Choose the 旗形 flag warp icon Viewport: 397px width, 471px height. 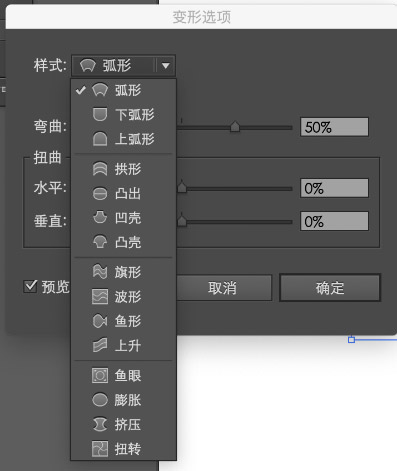point(100,272)
